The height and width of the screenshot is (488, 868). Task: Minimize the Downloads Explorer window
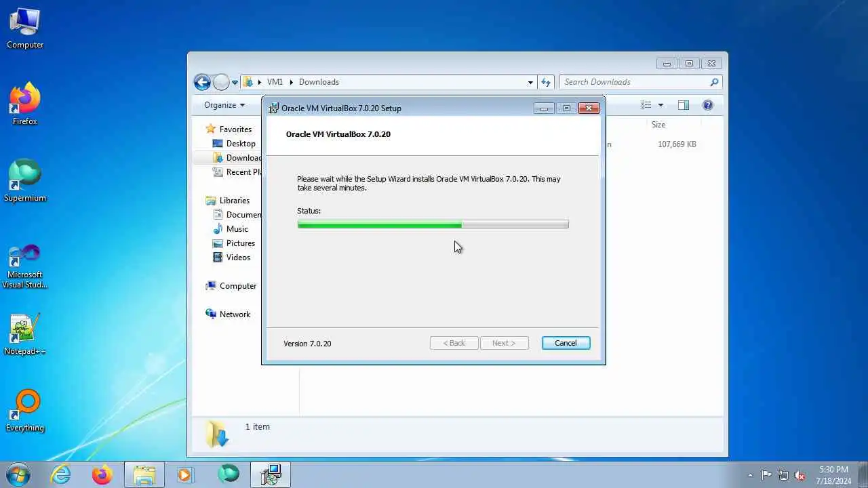(x=667, y=64)
